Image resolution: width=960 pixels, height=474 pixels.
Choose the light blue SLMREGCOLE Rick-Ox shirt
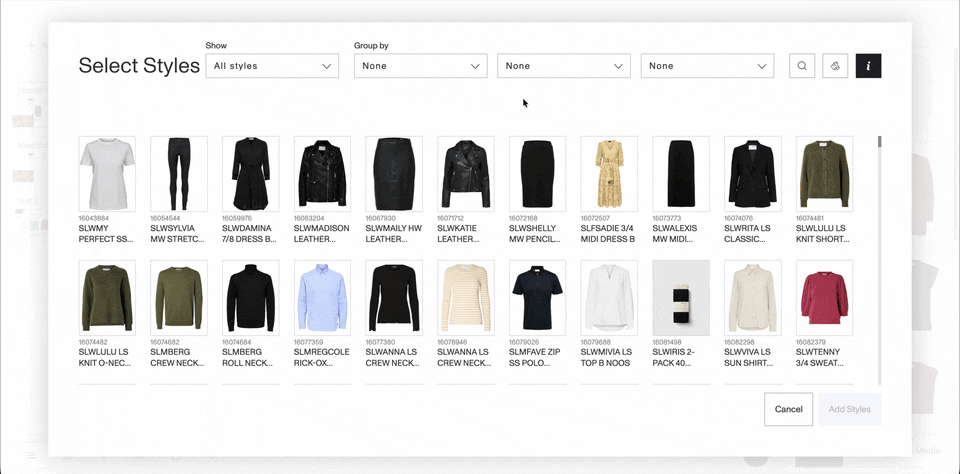(322, 298)
